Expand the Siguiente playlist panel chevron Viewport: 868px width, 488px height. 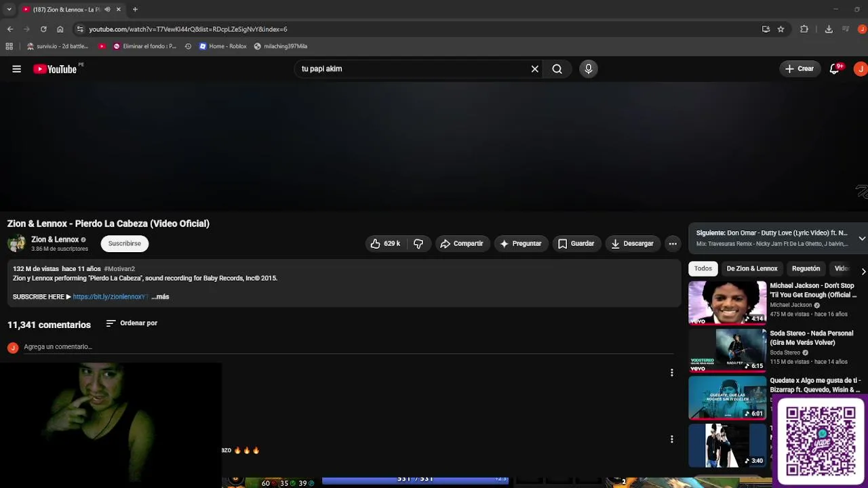(x=862, y=239)
